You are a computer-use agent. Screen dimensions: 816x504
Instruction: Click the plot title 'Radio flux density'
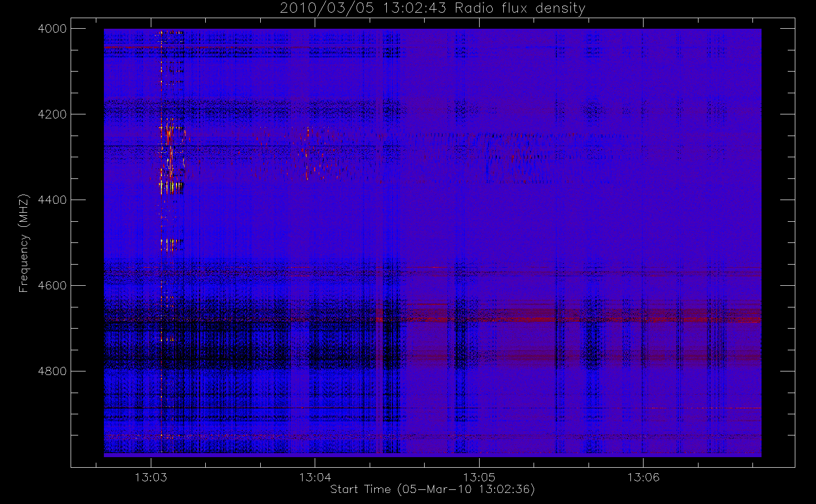(x=520, y=9)
